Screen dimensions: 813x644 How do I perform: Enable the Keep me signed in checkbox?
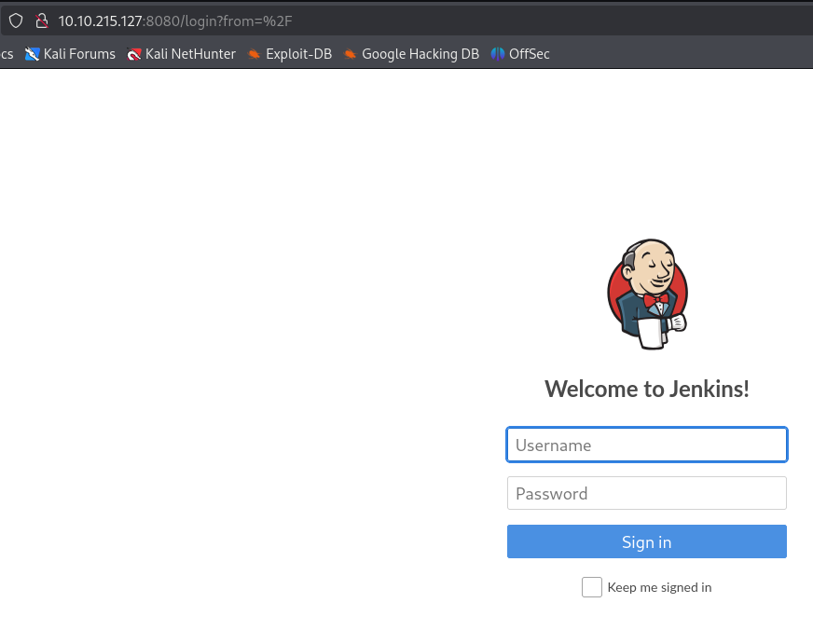591,587
